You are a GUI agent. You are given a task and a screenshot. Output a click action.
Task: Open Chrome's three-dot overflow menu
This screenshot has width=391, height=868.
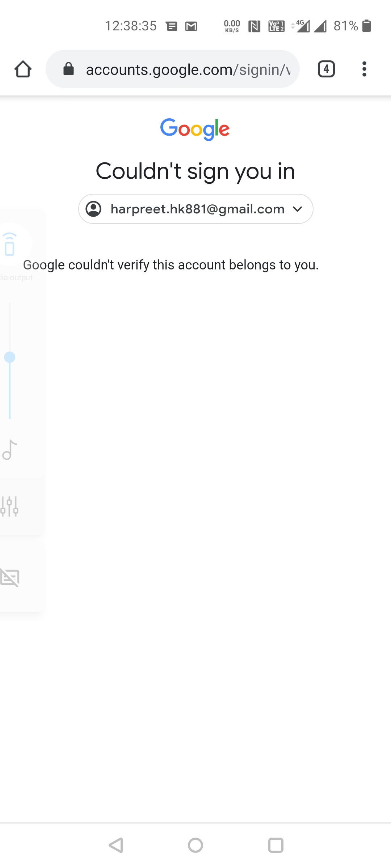[x=364, y=69]
